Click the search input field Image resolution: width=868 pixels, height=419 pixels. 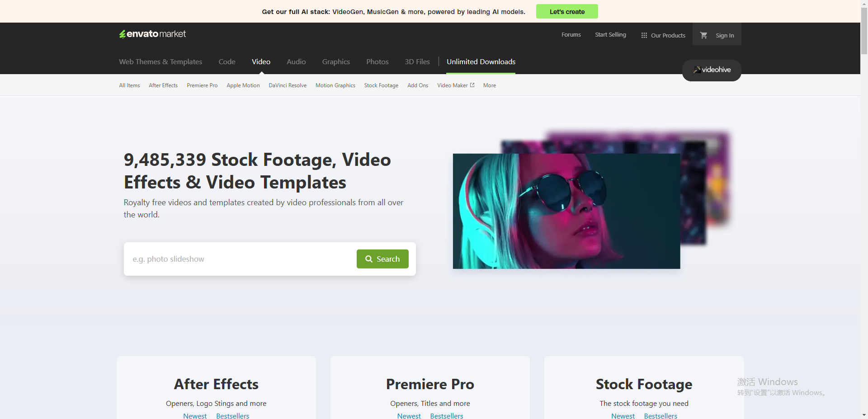tap(241, 259)
